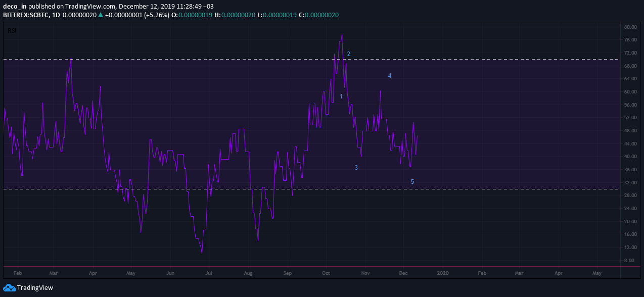Click the 72.00 scale value
The height and width of the screenshot is (297, 644).
pyautogui.click(x=630, y=53)
